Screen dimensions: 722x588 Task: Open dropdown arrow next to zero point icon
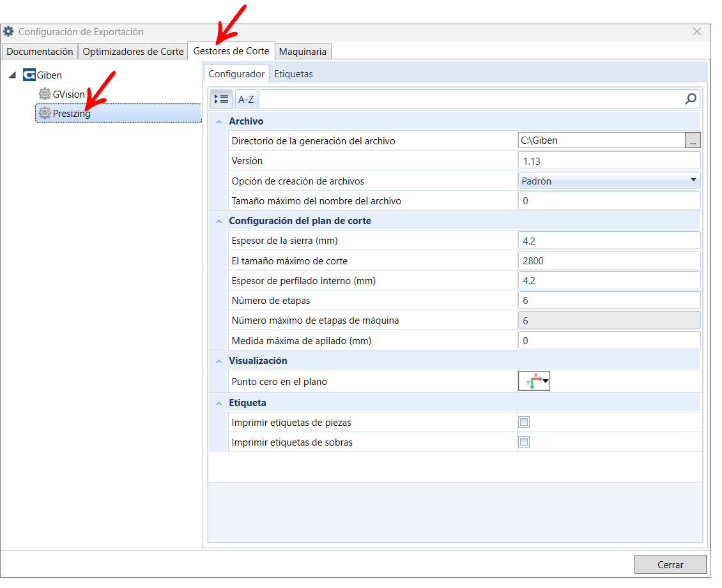546,381
